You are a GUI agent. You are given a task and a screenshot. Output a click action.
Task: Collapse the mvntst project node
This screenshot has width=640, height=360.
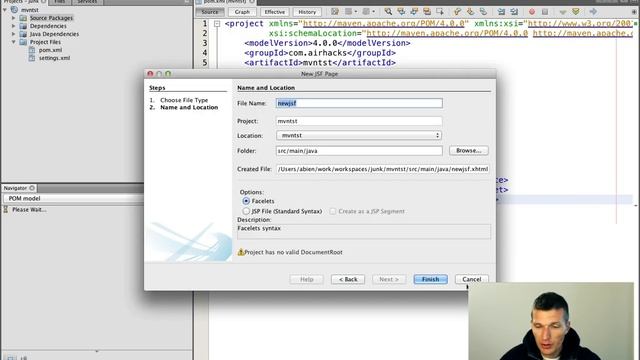[5, 10]
